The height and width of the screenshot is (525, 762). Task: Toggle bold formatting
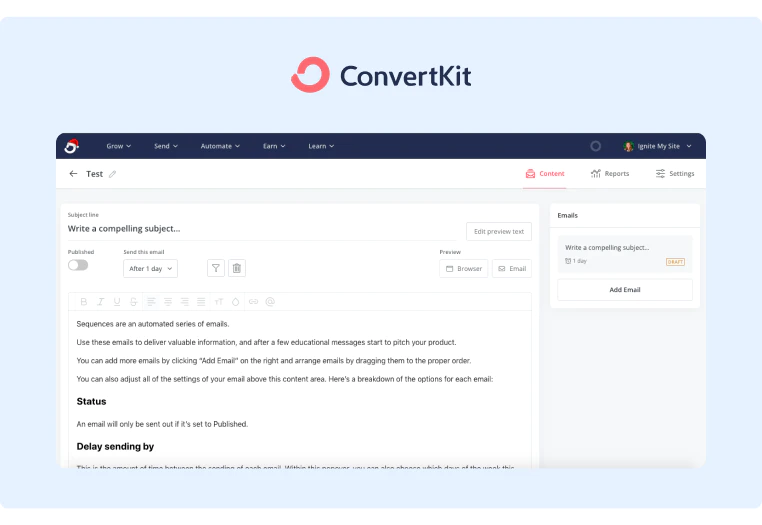point(84,302)
